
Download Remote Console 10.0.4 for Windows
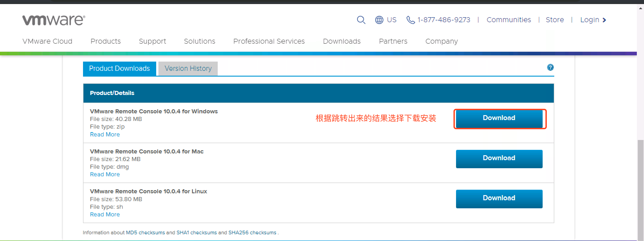click(x=499, y=119)
